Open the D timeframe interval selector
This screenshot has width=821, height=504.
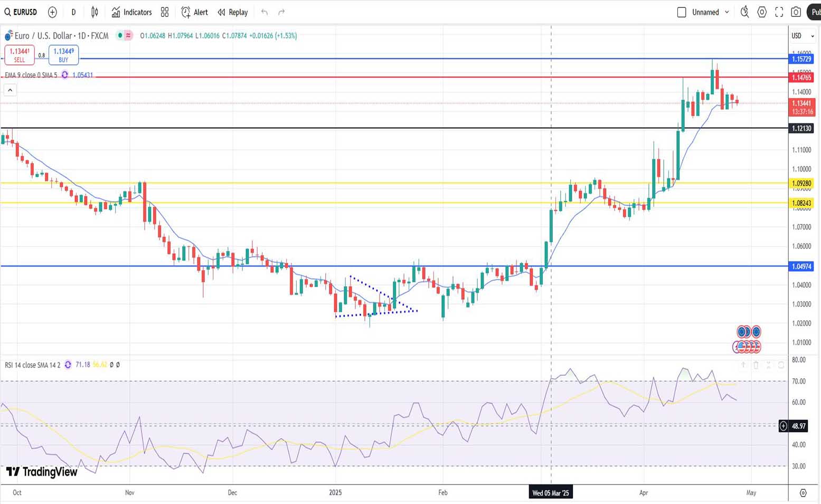tap(73, 12)
